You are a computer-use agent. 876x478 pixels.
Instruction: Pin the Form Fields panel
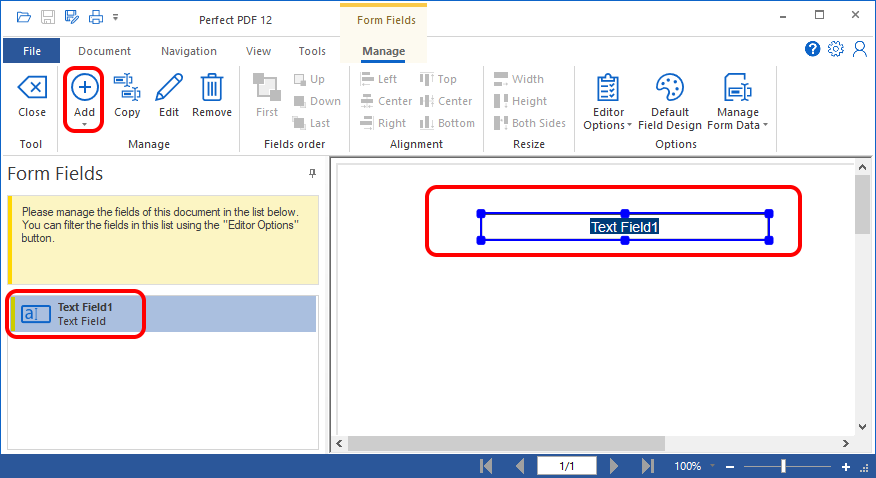[x=312, y=174]
